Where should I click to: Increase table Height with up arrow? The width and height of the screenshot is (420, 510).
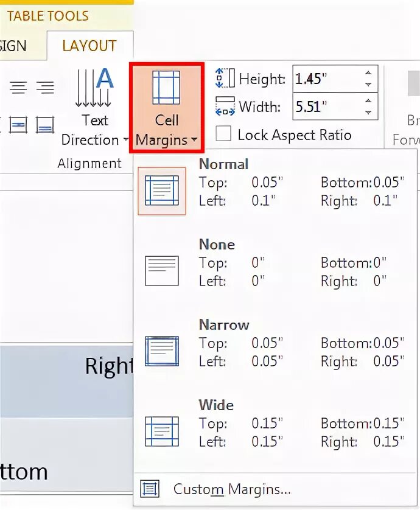(x=368, y=73)
